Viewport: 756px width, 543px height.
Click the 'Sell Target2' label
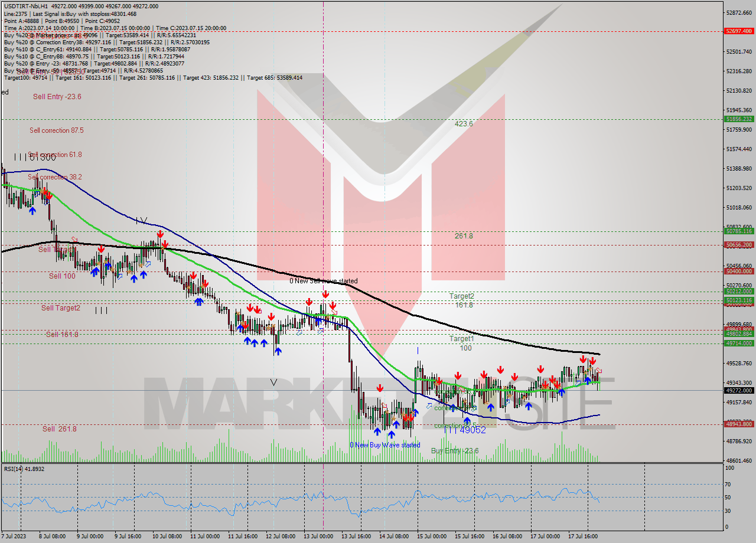pyautogui.click(x=60, y=308)
